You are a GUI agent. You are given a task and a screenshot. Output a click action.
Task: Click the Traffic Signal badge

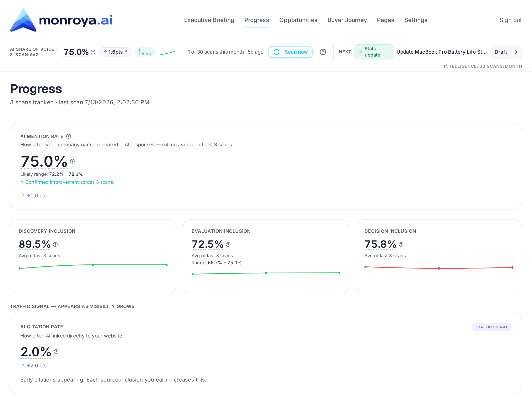(491, 327)
